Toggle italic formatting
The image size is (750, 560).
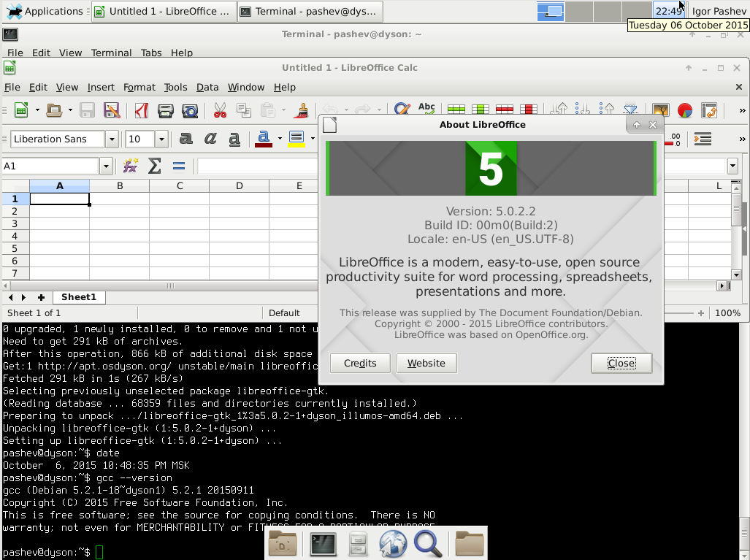pos(210,139)
